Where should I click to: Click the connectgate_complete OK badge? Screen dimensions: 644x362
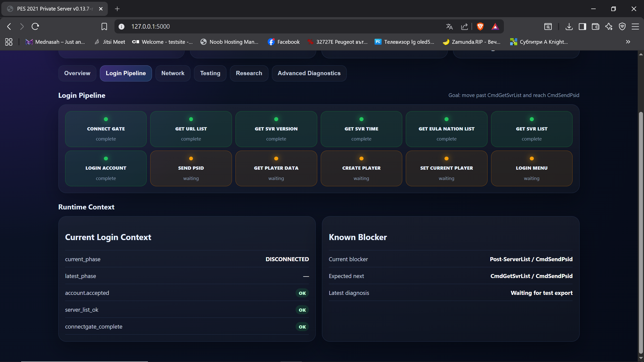pyautogui.click(x=302, y=327)
